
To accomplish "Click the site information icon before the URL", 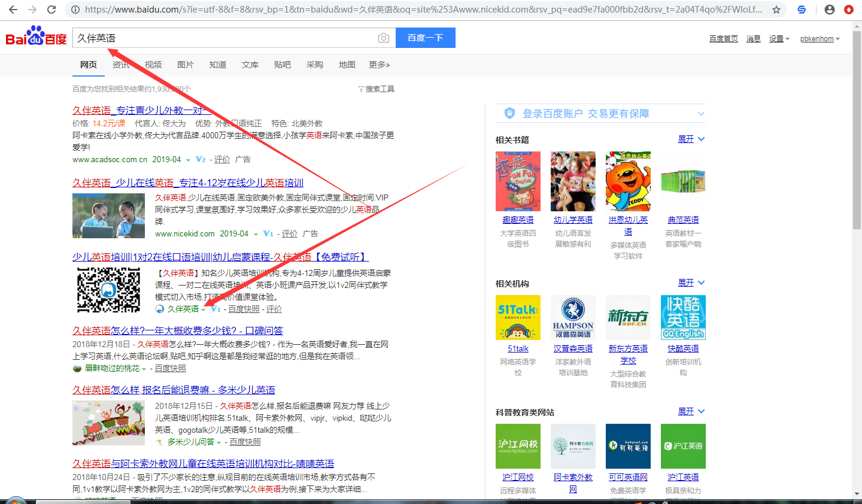I will click(x=75, y=10).
